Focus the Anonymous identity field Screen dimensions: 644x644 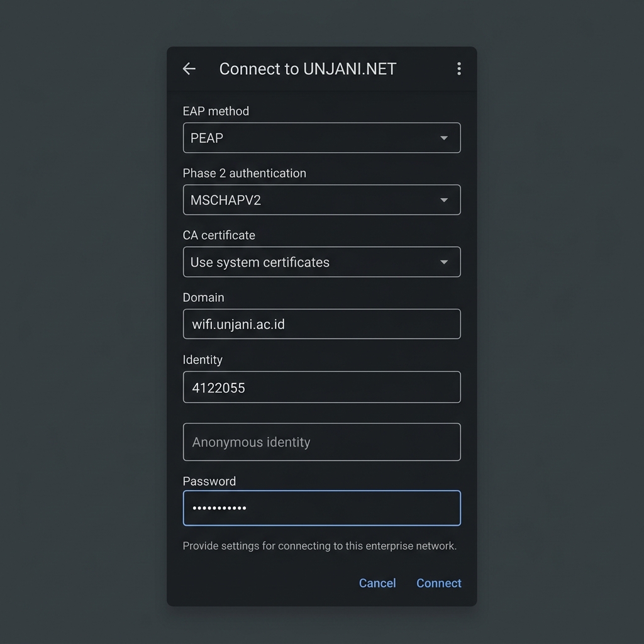coord(321,442)
